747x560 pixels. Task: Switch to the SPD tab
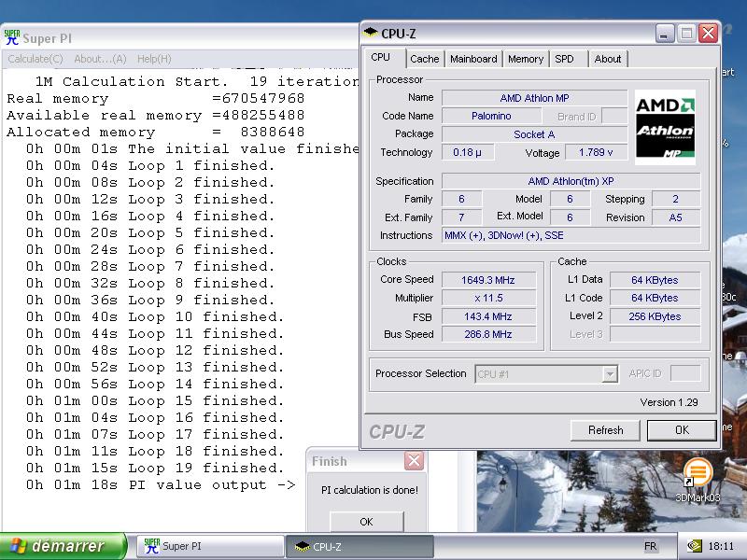(569, 59)
